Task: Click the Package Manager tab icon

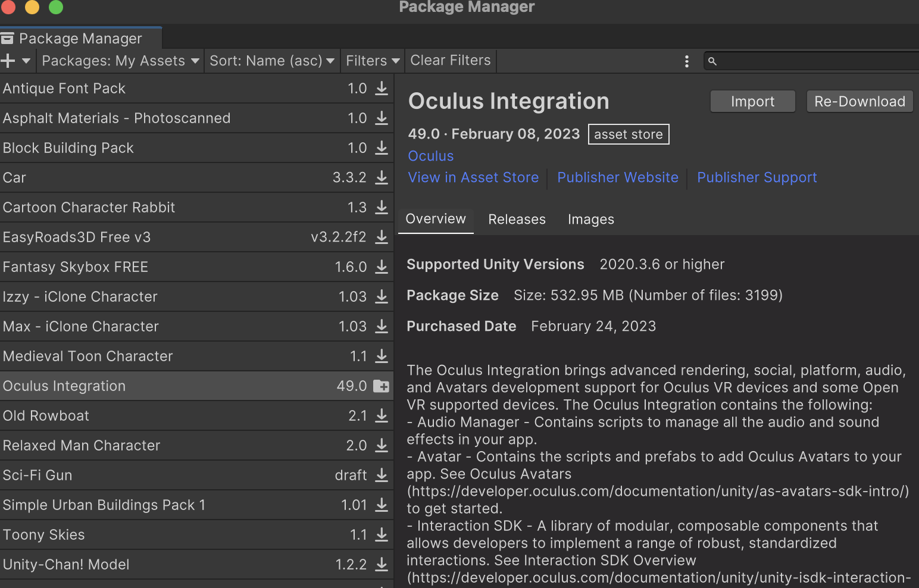Action: click(x=8, y=37)
